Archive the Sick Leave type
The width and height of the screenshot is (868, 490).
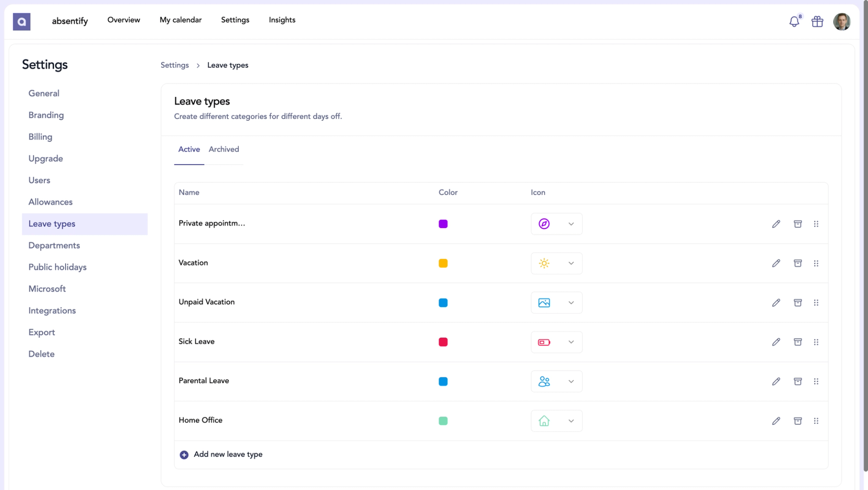coord(797,342)
